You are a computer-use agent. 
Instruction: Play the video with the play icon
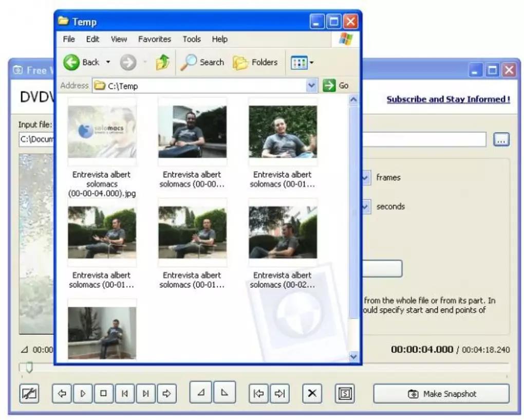[83, 393]
